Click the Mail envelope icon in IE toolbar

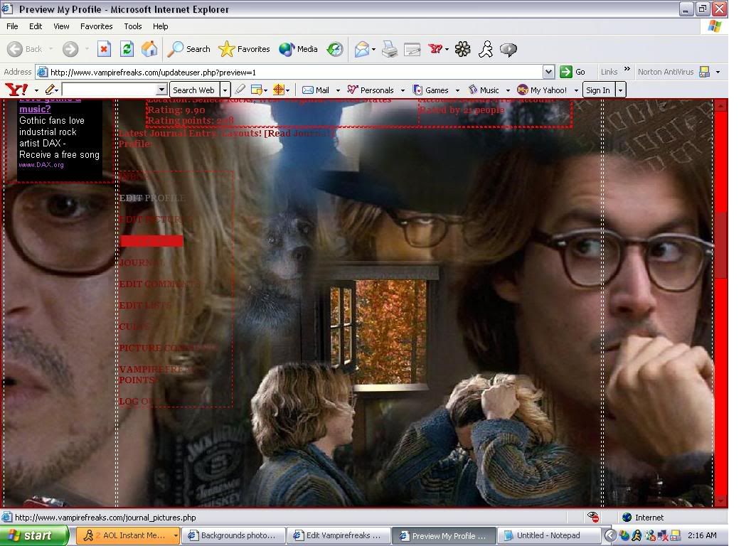tap(361, 48)
